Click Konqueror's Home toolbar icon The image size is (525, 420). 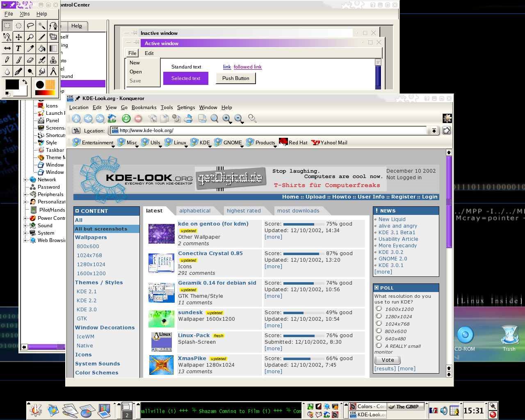point(112,119)
